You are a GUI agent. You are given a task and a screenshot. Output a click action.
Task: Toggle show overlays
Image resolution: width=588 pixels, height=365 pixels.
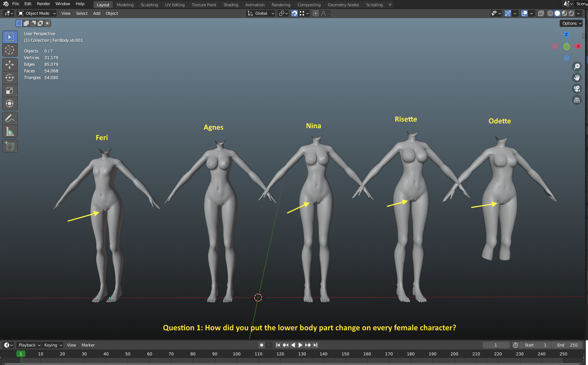(x=524, y=13)
